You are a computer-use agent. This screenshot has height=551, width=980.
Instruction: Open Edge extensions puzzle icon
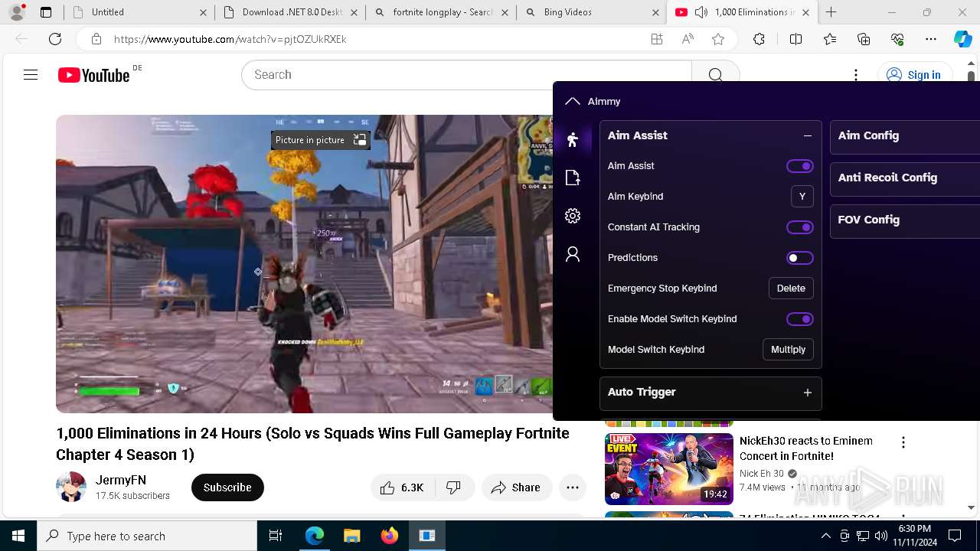click(759, 39)
